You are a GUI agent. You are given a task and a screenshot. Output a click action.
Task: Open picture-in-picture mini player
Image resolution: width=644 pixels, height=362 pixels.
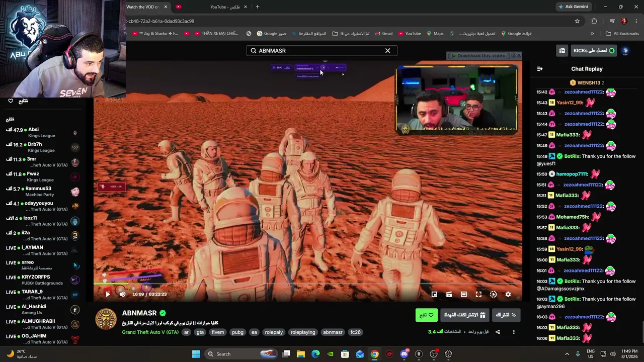[x=434, y=295]
